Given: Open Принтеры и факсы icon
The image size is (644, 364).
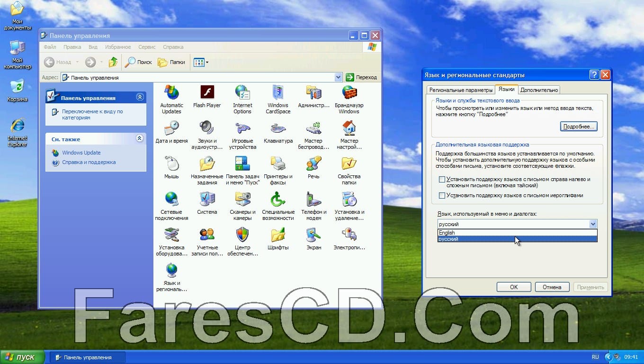Looking at the screenshot, I should pyautogui.click(x=278, y=170).
